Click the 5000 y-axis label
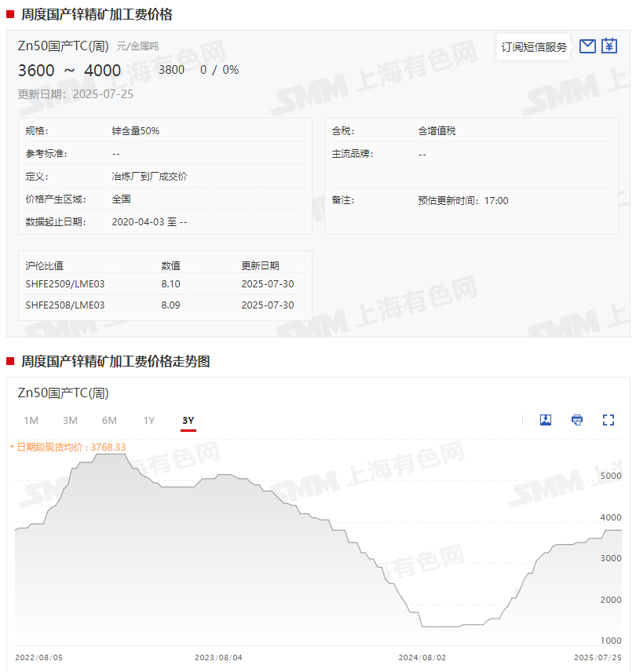 611,476
